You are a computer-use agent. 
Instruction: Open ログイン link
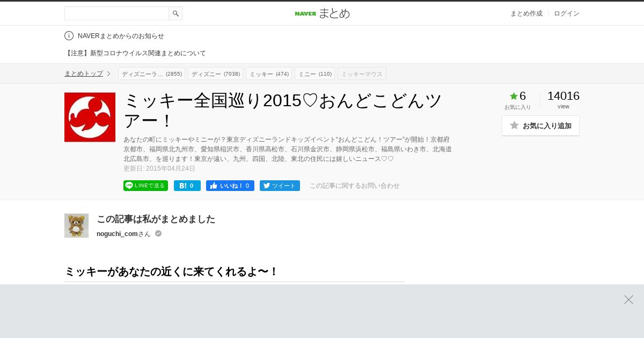pyautogui.click(x=567, y=13)
